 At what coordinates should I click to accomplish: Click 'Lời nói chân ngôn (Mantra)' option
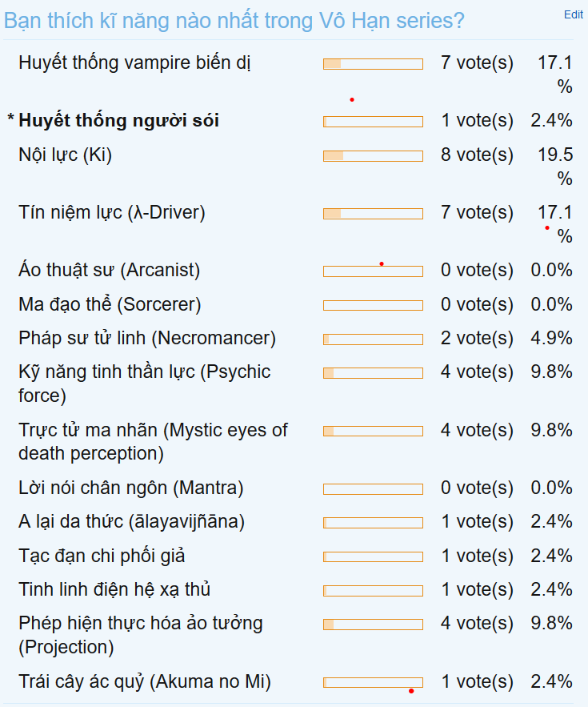coord(130,488)
